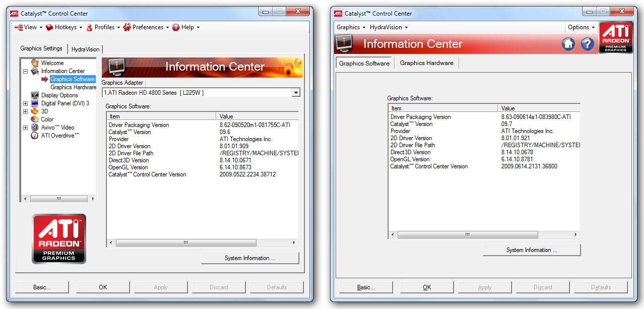The width and height of the screenshot is (644, 309).
Task: Click the blue question mark Help icon
Action: pyautogui.click(x=588, y=44)
